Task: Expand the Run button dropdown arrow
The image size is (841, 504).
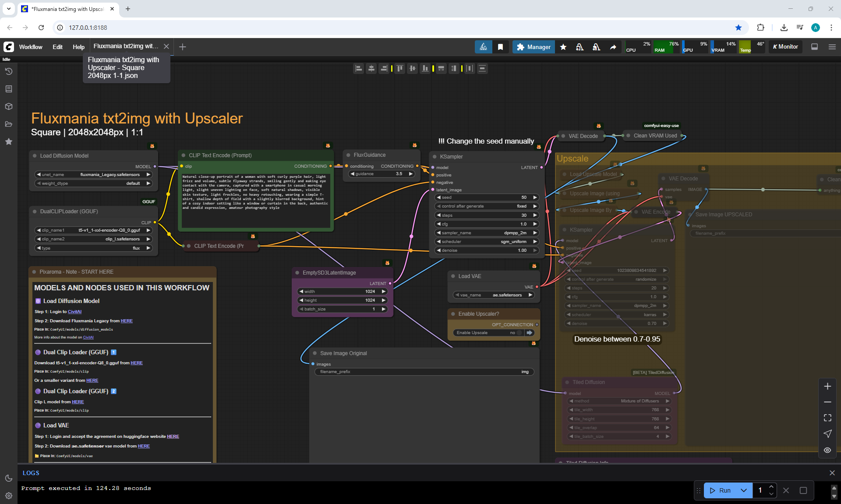Action: (743, 490)
